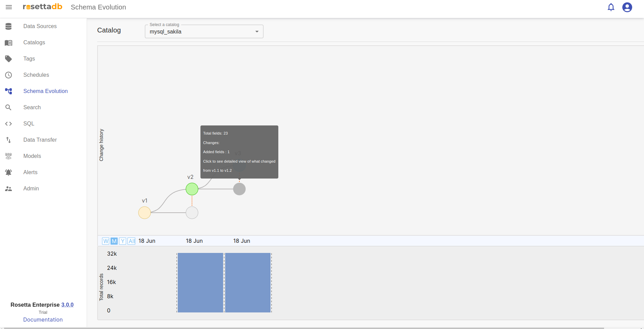Screen dimensions: 644x329
Task: Expand the catalog dropdown arrow
Action: [257, 32]
